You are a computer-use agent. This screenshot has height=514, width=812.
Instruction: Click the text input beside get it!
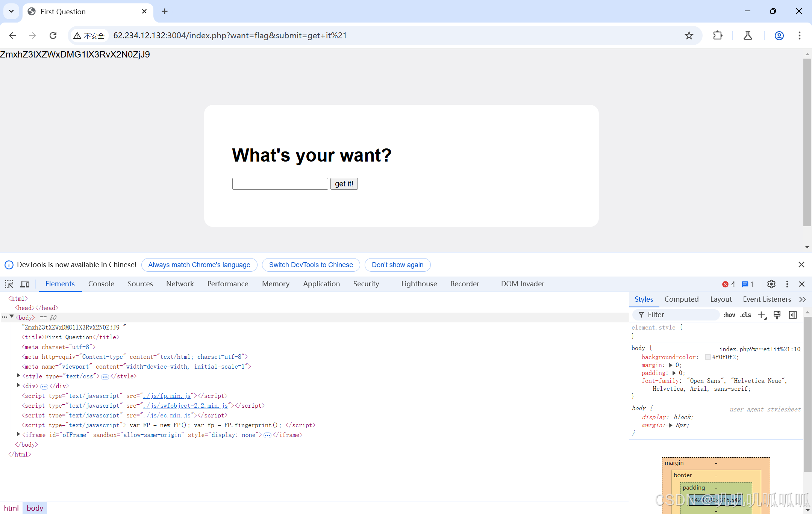point(280,184)
